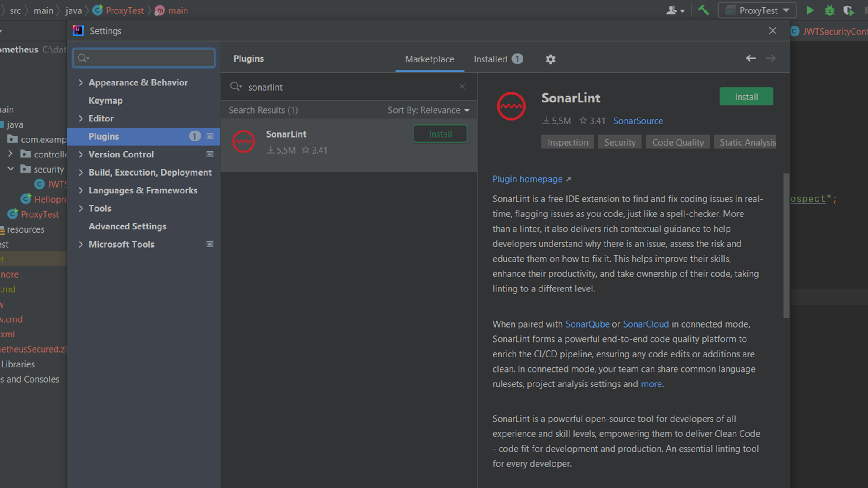Open Sort By Relevance dropdown
Image resolution: width=868 pixels, height=488 pixels.
[x=428, y=110]
